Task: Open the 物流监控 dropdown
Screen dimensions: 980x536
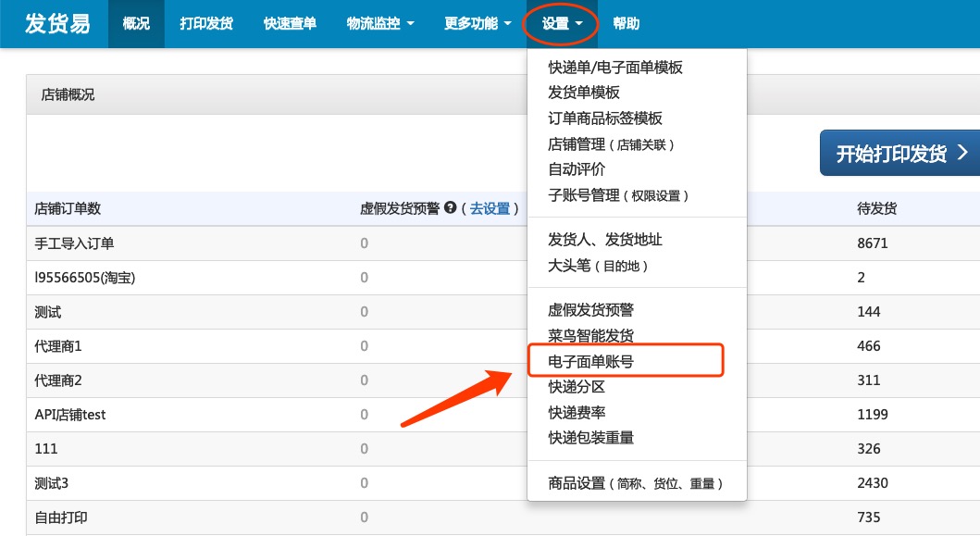Action: click(380, 24)
